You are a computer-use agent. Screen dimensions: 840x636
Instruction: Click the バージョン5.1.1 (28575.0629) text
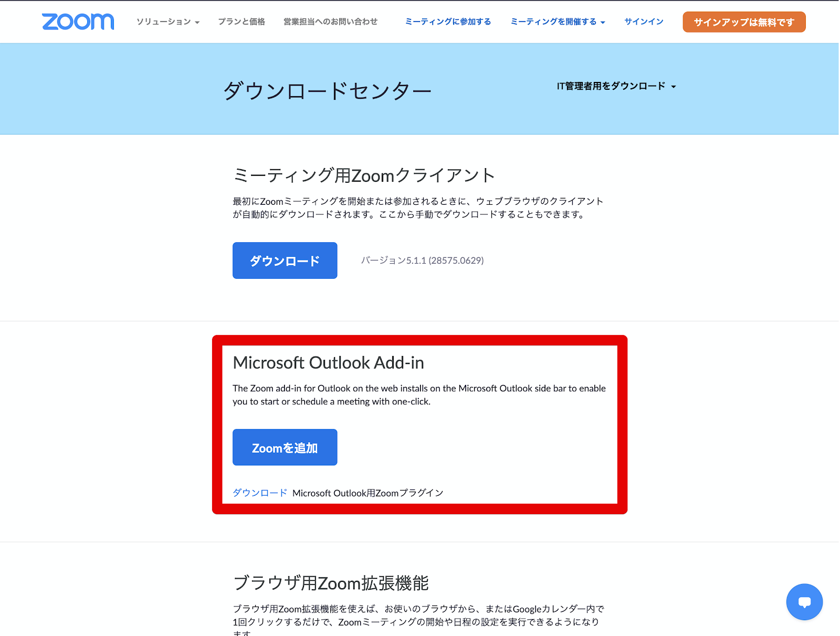pos(423,260)
